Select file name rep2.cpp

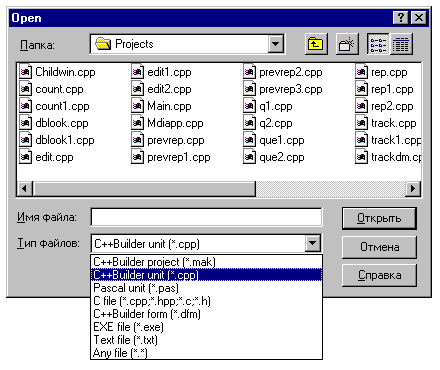click(392, 106)
